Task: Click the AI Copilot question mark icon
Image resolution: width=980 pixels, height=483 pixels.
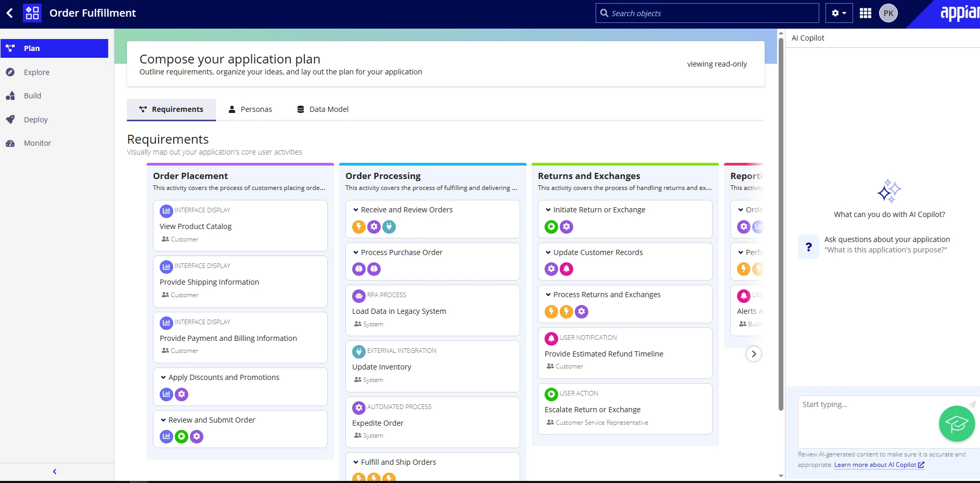Action: (808, 247)
